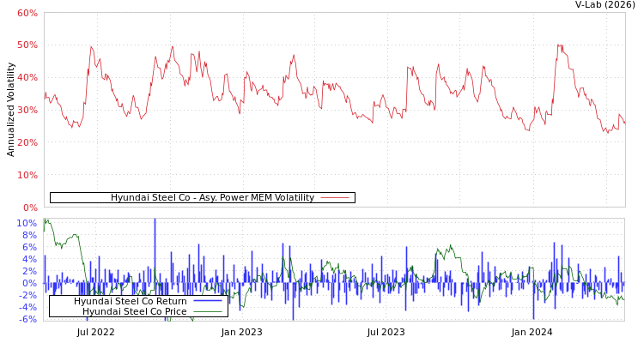
Task: Click the 20% tick label on volatility axis
Action: [x=27, y=142]
